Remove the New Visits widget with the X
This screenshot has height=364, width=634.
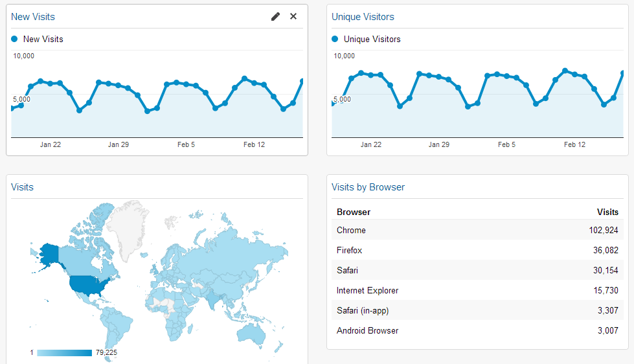(x=293, y=17)
